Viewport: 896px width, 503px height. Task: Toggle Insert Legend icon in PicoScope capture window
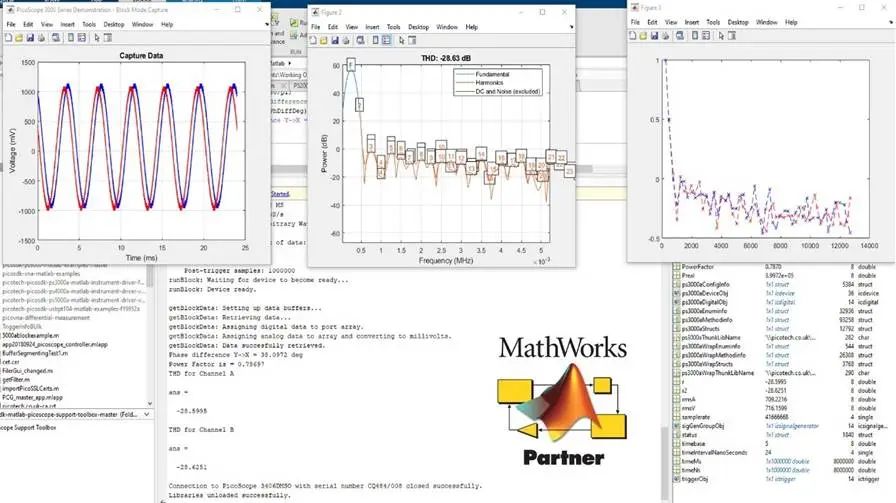[82, 38]
